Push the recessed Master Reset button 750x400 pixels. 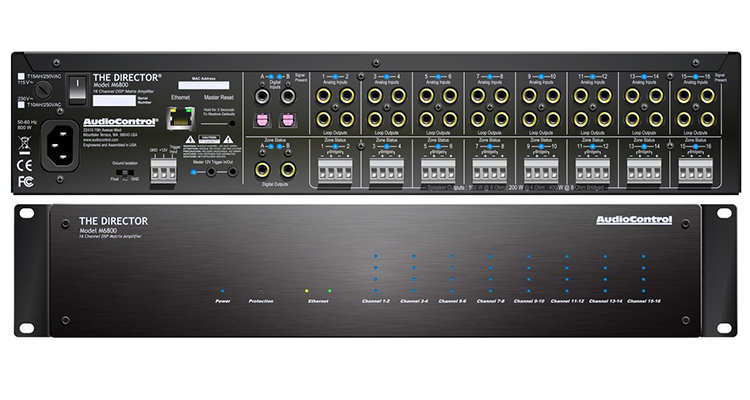tap(232, 123)
